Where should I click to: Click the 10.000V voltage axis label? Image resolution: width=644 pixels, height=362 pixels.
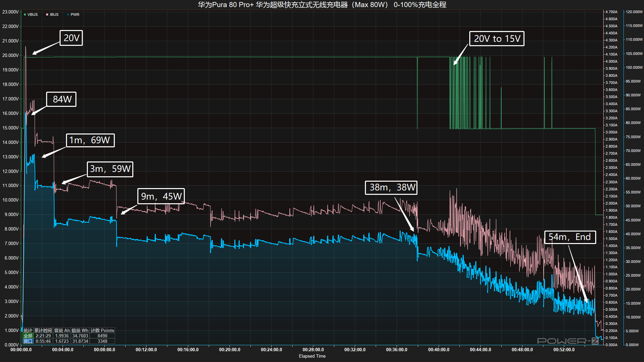(10, 200)
